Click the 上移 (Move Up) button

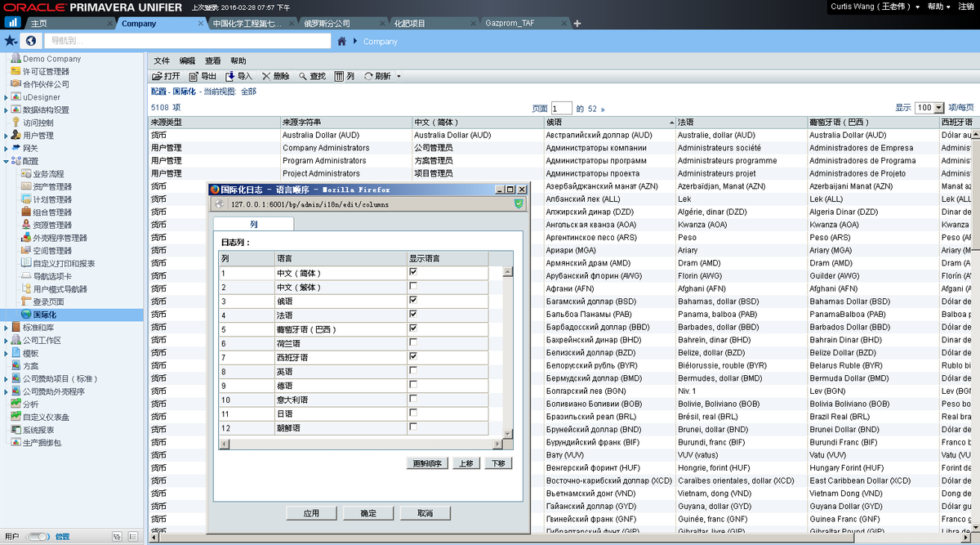tap(465, 463)
